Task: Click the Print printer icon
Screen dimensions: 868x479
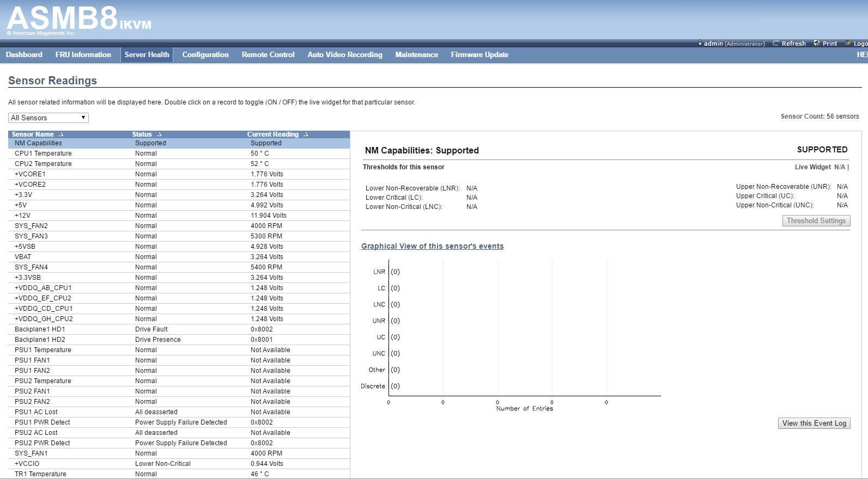Action: [816, 44]
